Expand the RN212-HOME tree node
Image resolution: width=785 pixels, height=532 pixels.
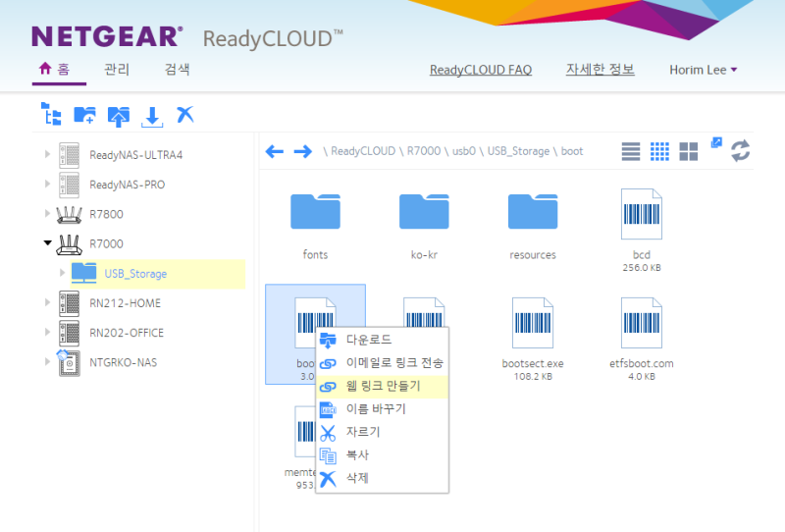point(47,302)
